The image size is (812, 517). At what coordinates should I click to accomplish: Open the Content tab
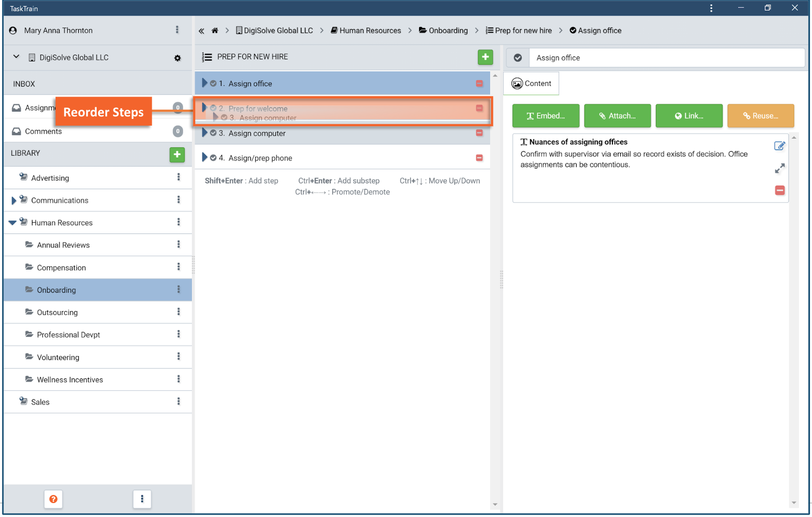pyautogui.click(x=531, y=84)
